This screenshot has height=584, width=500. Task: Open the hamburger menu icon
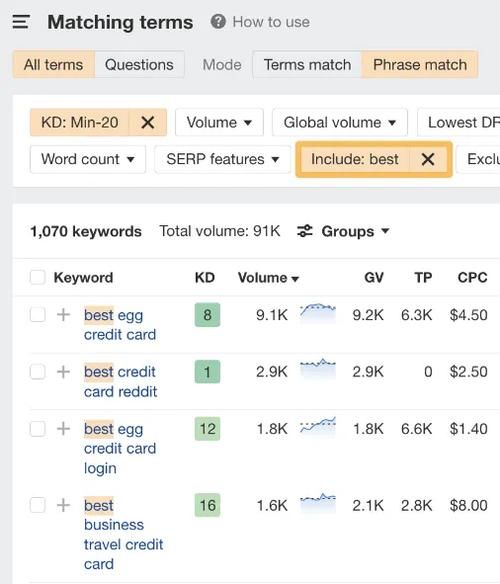(x=21, y=22)
